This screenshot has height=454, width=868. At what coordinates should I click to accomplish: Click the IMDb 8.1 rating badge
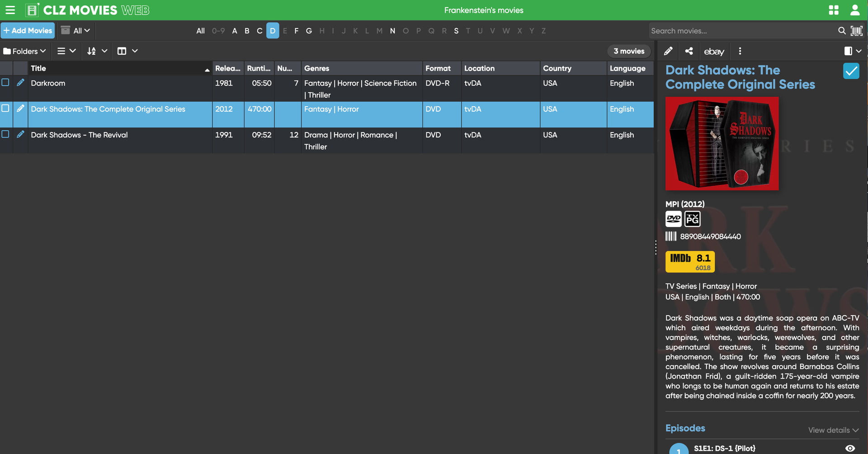(690, 262)
